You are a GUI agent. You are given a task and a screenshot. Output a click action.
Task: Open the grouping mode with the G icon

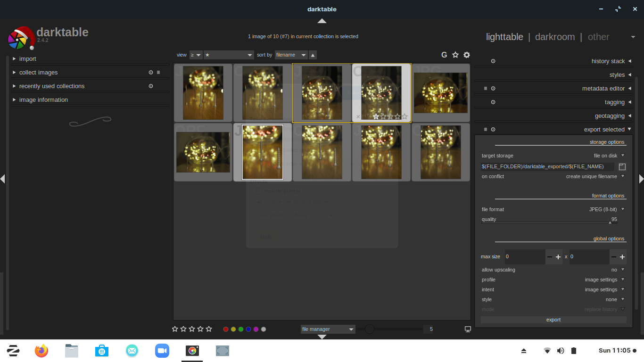[444, 55]
